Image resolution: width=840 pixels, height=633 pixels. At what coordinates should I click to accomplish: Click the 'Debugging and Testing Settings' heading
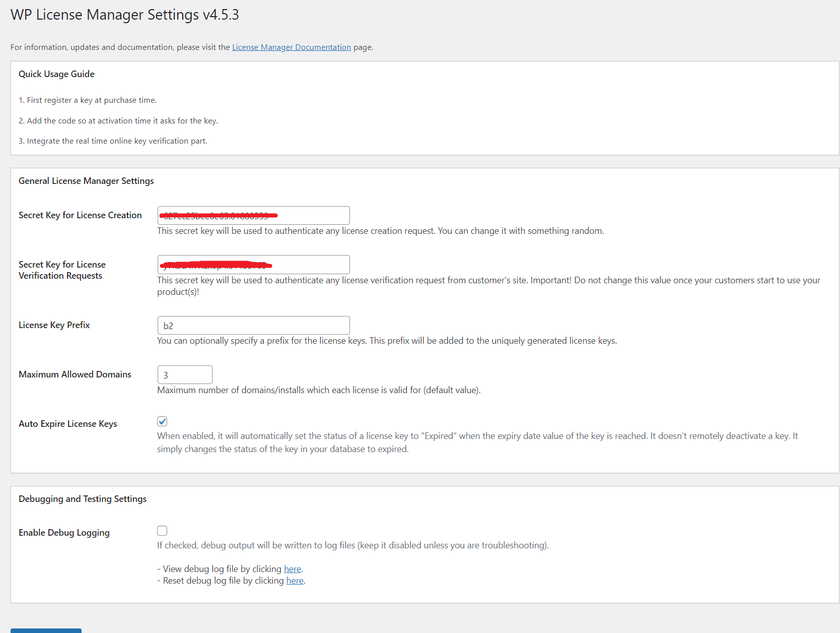point(83,499)
